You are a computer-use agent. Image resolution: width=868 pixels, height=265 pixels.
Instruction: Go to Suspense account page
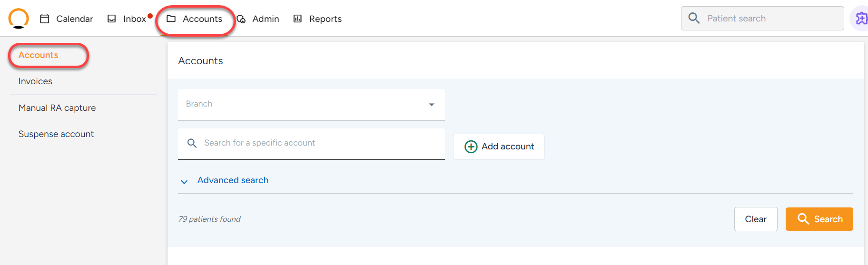click(56, 134)
